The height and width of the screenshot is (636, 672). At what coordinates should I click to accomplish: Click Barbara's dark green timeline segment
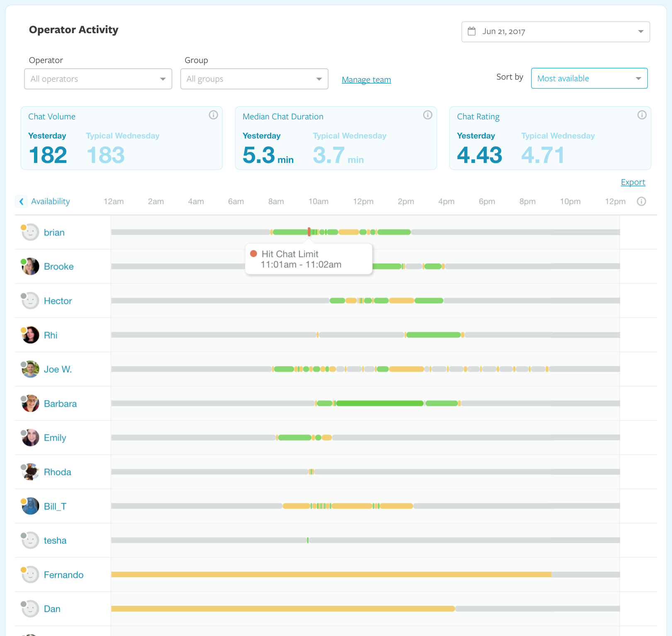point(380,403)
